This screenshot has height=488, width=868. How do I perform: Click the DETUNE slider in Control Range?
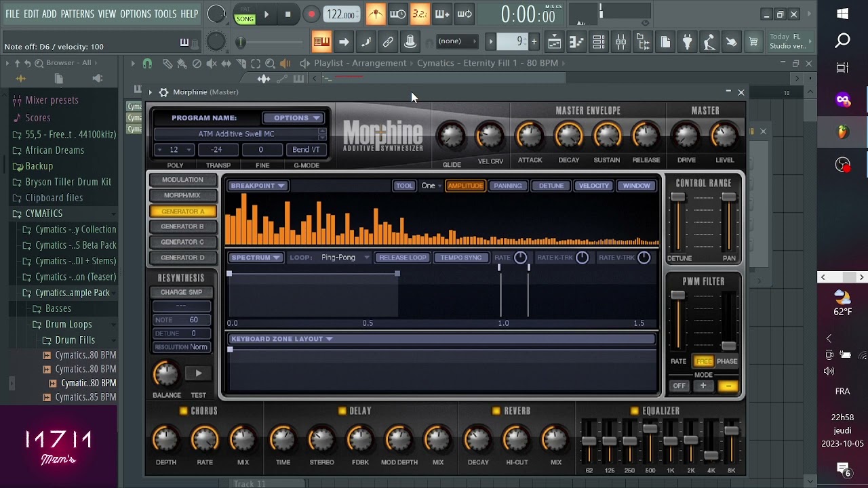click(678, 222)
